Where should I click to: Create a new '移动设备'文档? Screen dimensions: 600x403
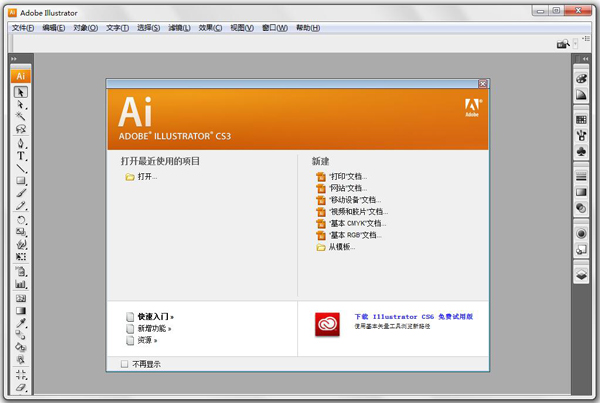355,200
